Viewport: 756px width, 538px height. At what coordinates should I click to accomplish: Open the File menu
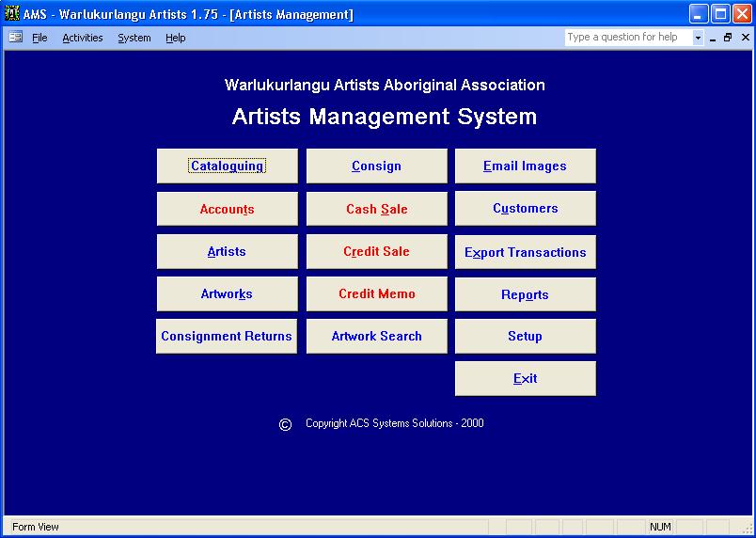[39, 38]
